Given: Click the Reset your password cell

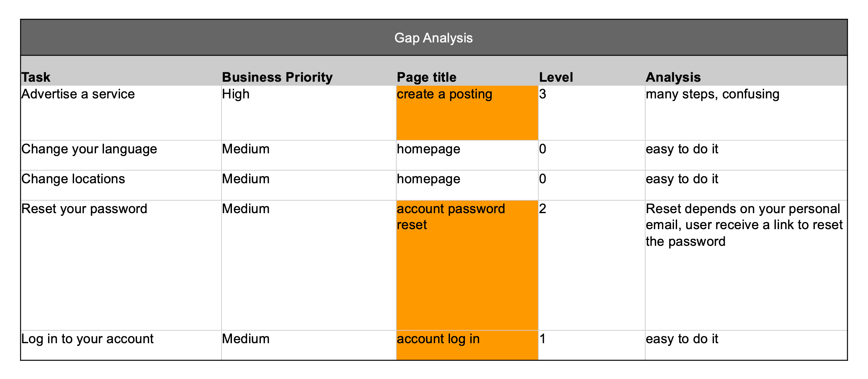Looking at the screenshot, I should pyautogui.click(x=84, y=209).
